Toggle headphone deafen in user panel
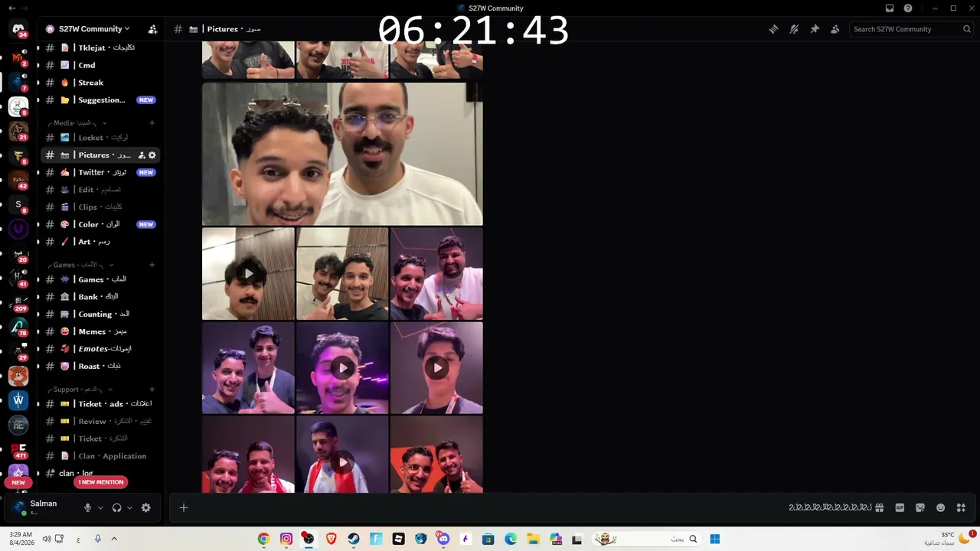Screen dimensions: 980x551 pos(116,507)
